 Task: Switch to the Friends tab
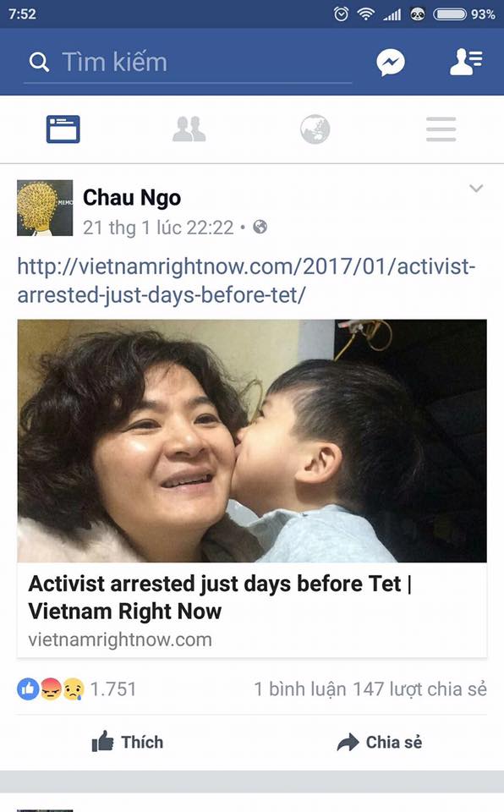[x=189, y=129]
